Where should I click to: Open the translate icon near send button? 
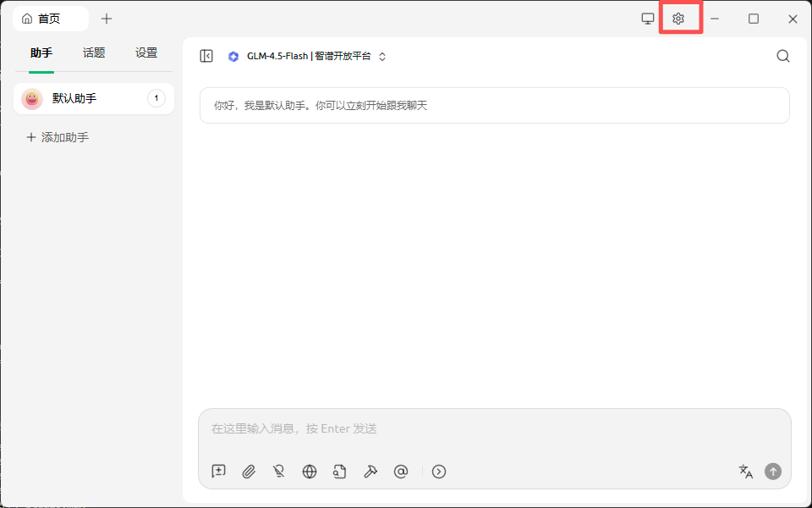click(745, 472)
